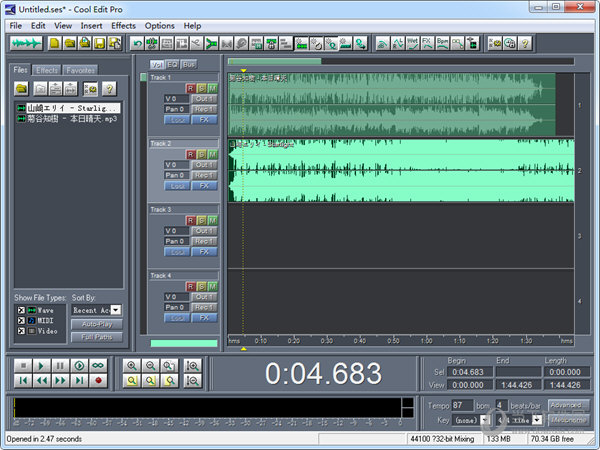
Task: Go to beginning transport button
Action: [23, 380]
